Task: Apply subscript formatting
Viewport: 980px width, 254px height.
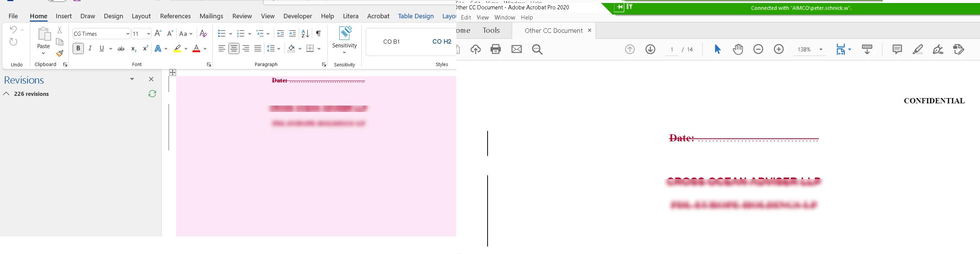Action: [133, 49]
